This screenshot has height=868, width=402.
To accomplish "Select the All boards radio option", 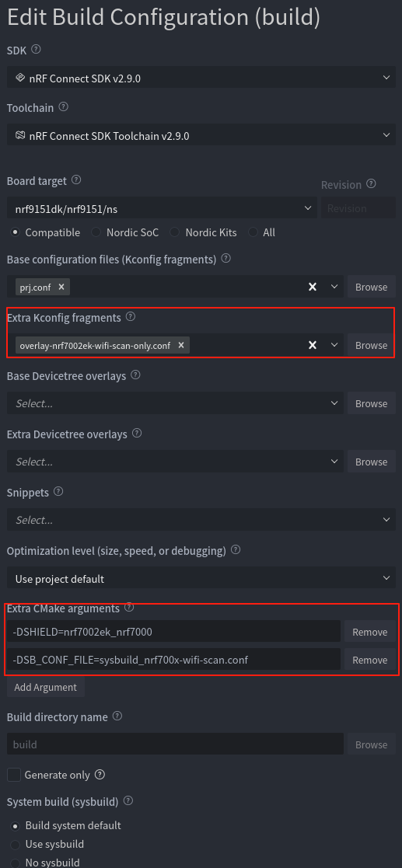I will tap(253, 232).
